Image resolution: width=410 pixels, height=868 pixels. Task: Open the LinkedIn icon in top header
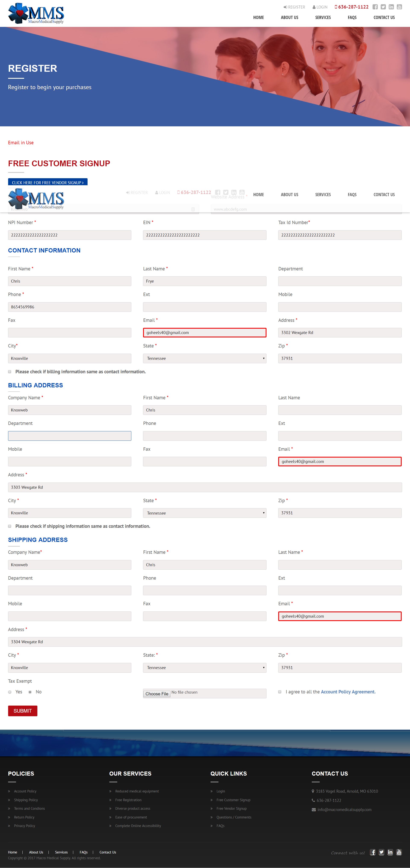(391, 7)
